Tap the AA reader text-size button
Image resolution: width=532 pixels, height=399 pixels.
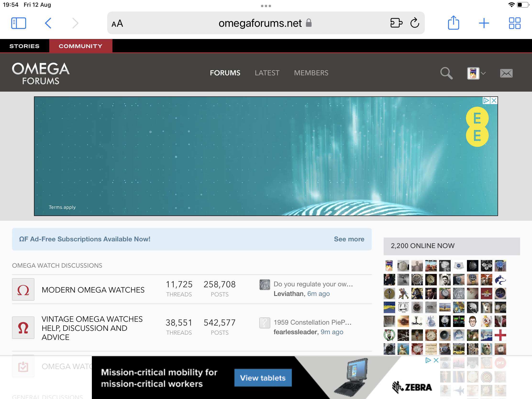(117, 24)
